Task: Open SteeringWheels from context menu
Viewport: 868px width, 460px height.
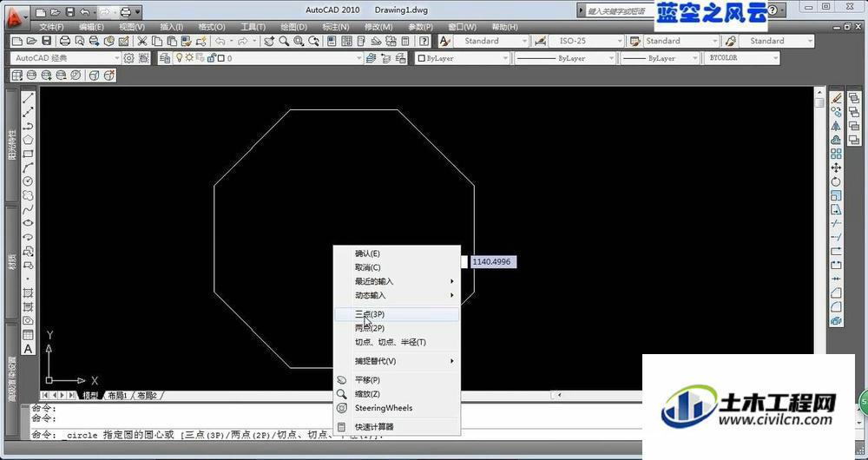Action: tap(398, 408)
